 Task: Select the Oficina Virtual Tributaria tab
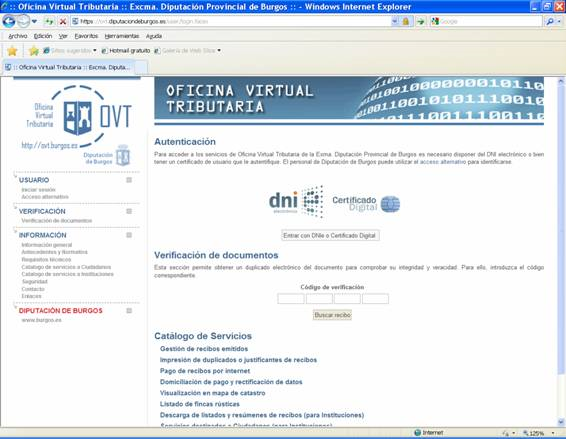[68, 68]
